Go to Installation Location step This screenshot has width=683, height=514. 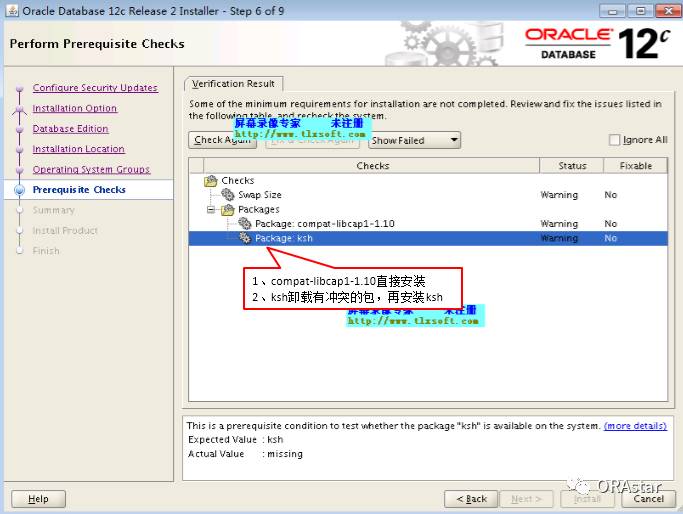78,149
